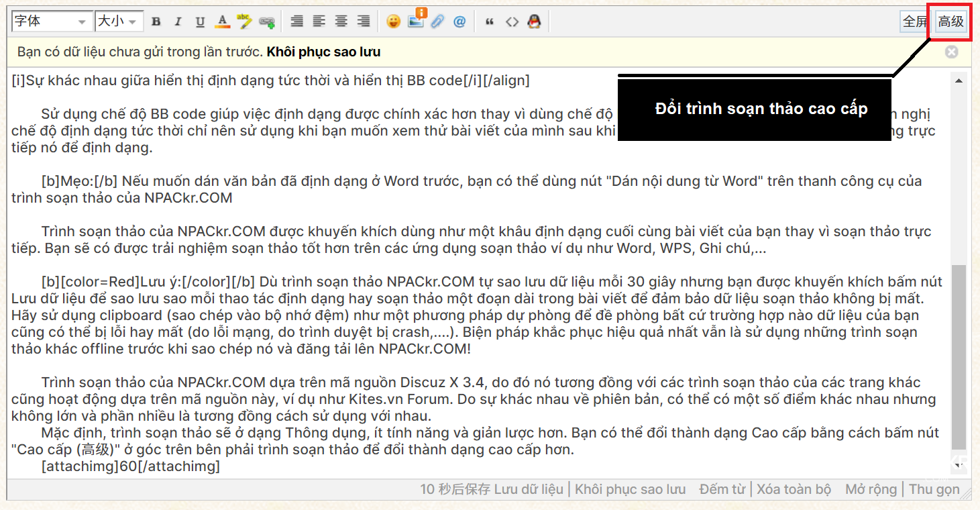Mention a user with the @ icon
Image resolution: width=980 pixels, height=510 pixels.
[x=459, y=21]
